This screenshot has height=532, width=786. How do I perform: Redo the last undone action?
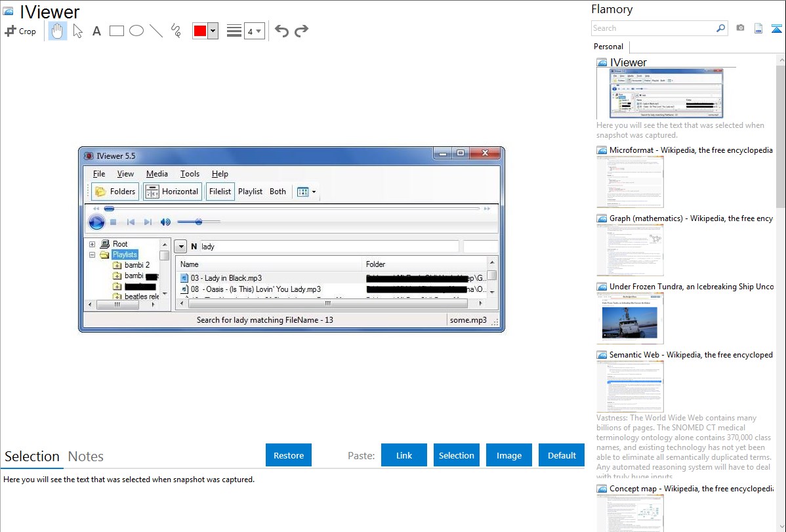coord(301,31)
